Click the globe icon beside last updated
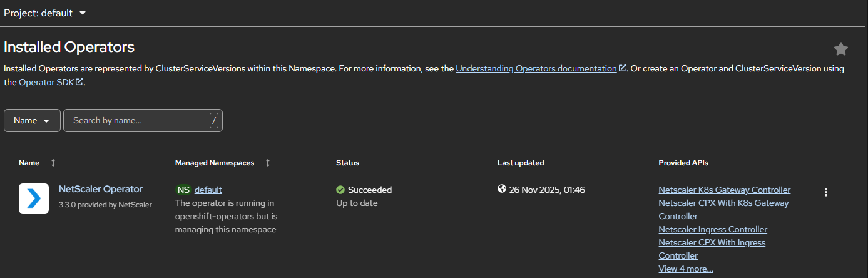 (502, 189)
